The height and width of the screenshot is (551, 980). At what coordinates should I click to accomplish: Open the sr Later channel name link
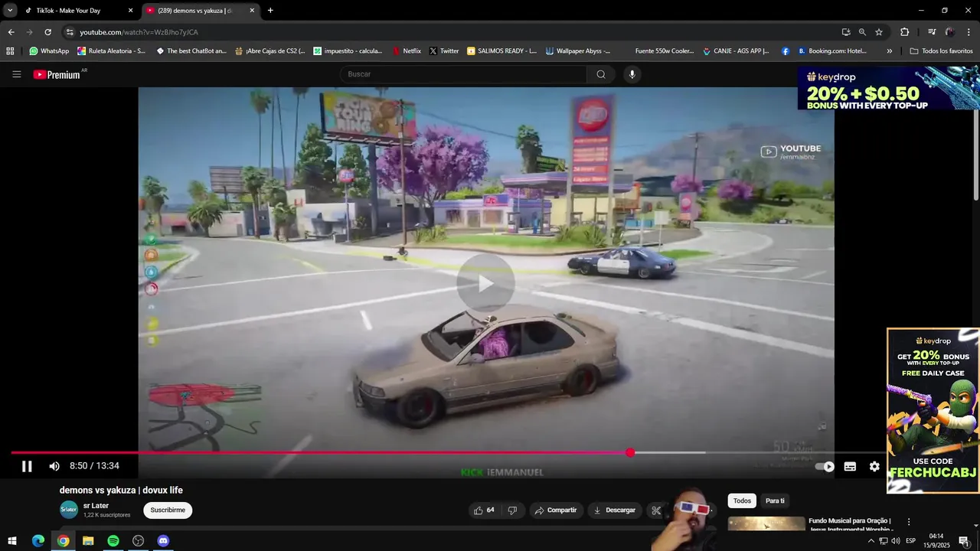point(96,506)
